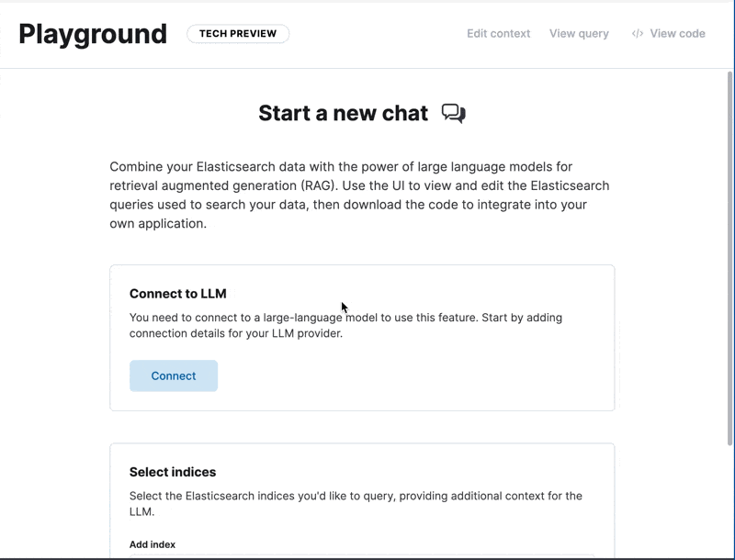Click the Start a new chat title
The height and width of the screenshot is (560, 735).
point(342,112)
